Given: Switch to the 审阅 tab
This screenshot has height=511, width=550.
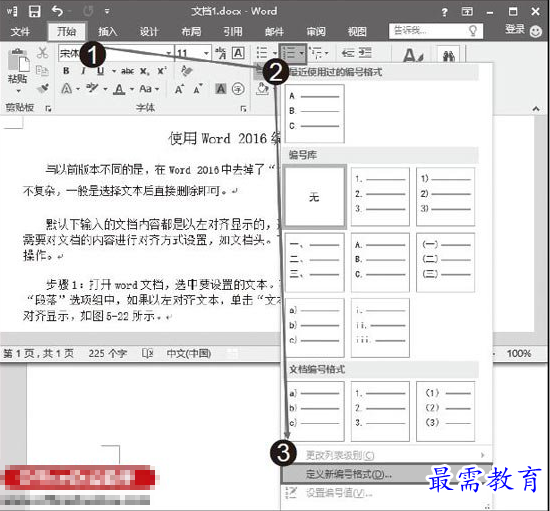Looking at the screenshot, I should (x=316, y=32).
